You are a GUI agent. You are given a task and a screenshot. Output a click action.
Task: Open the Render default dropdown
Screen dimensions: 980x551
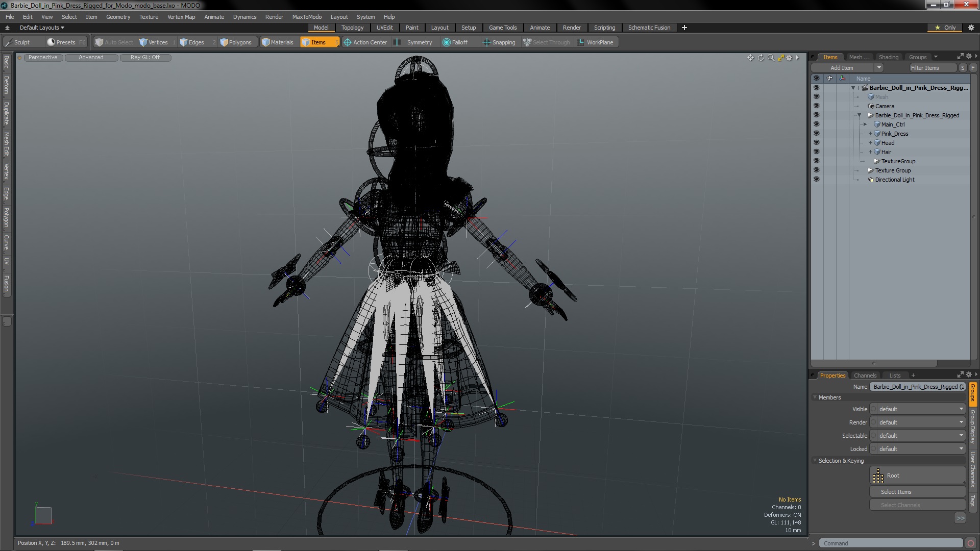(917, 422)
